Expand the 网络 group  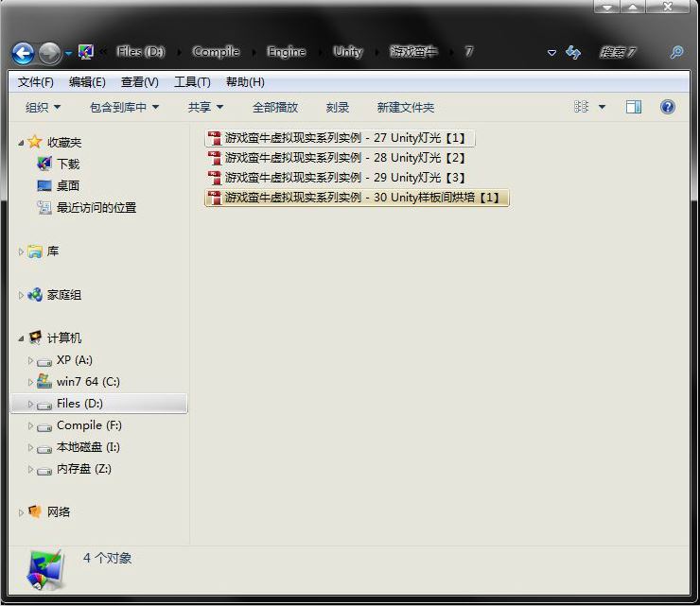pyautogui.click(x=21, y=512)
